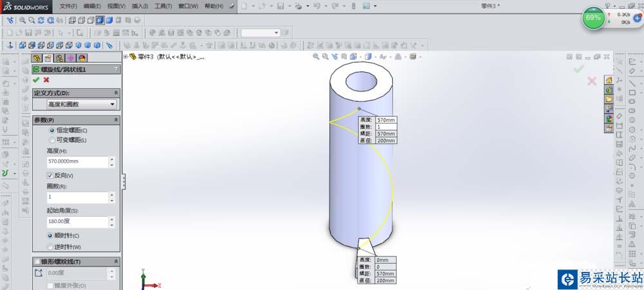The height and width of the screenshot is (290, 644).
Task: Select the Shaded With Edges display icon
Action: click(100, 20)
